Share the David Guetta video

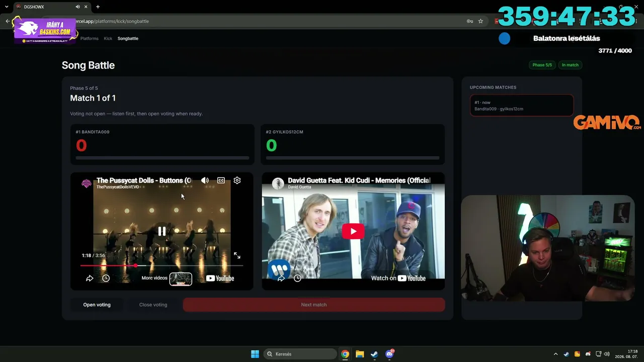(x=281, y=278)
